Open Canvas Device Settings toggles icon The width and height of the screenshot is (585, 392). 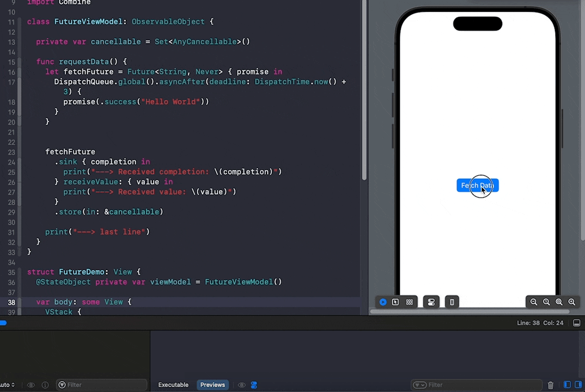(x=431, y=302)
